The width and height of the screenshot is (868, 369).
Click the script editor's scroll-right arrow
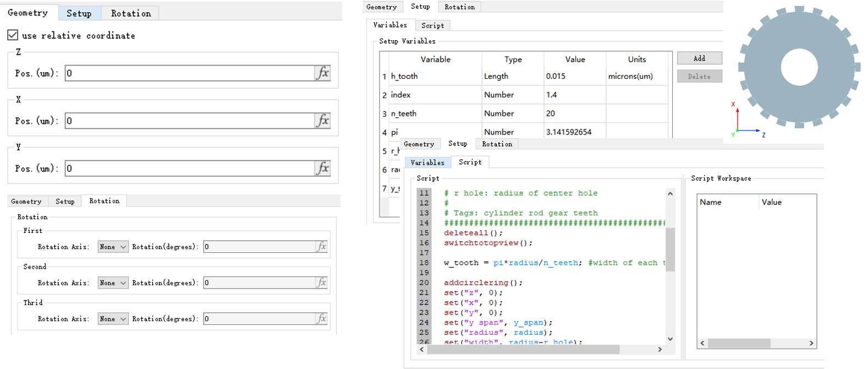[660, 349]
